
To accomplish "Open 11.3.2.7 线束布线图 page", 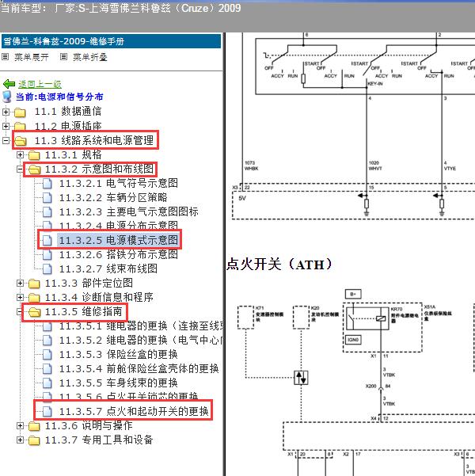I will (x=108, y=268).
